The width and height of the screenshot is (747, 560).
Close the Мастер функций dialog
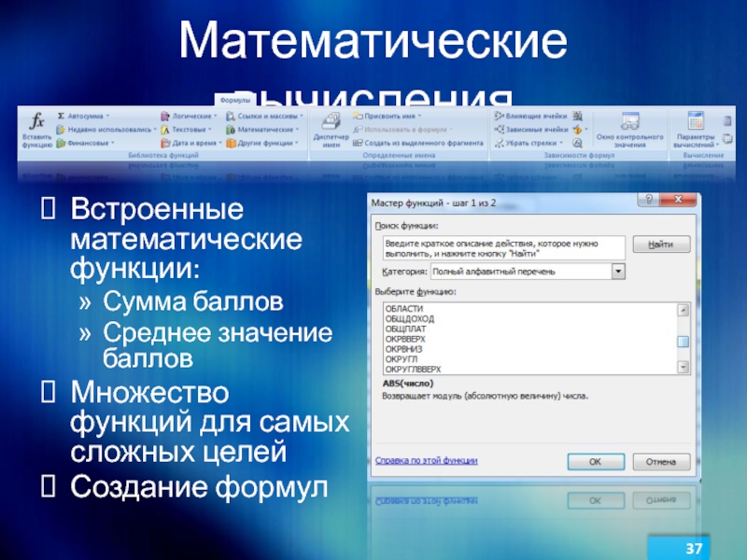coord(679,200)
